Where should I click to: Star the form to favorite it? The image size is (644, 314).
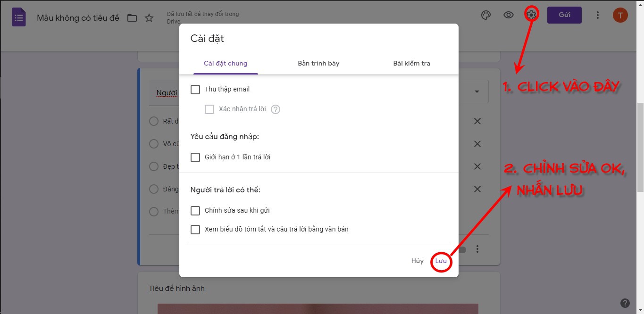(149, 17)
